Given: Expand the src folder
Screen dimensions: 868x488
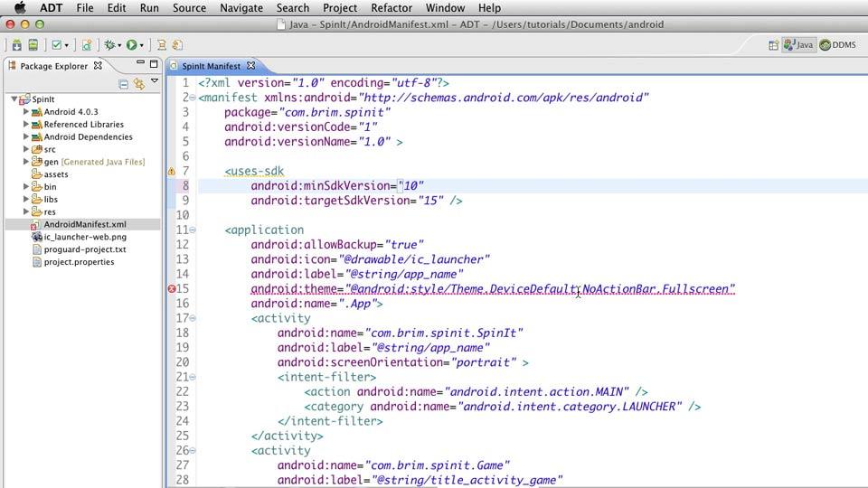Looking at the screenshot, I should point(25,149).
